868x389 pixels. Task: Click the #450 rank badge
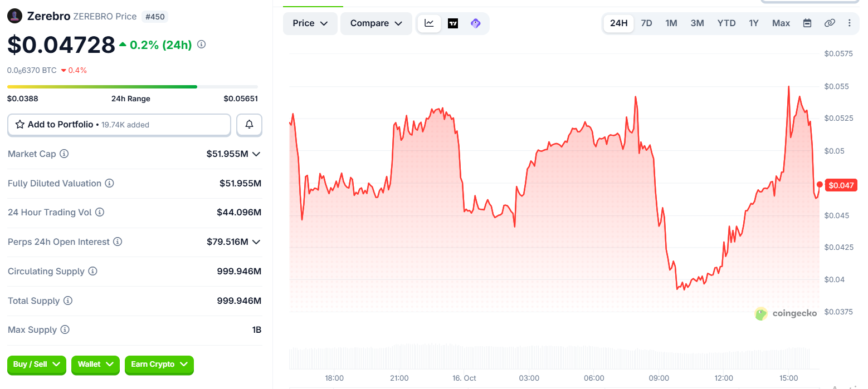(x=155, y=17)
